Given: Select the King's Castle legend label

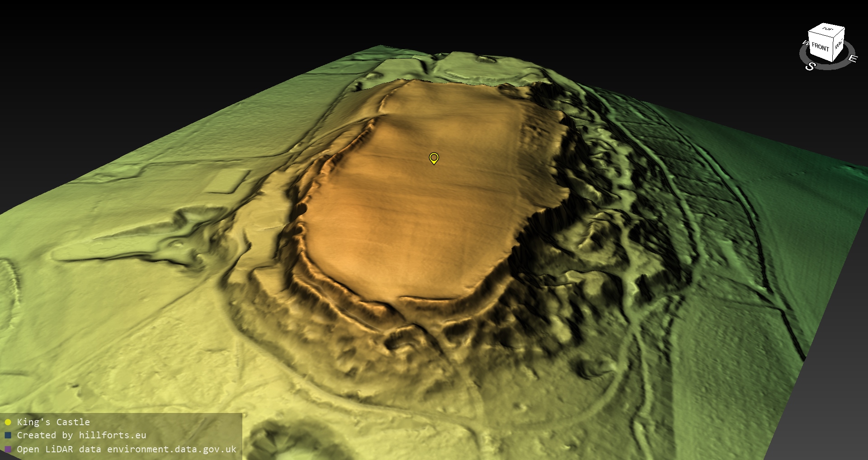Looking at the screenshot, I should [53, 422].
